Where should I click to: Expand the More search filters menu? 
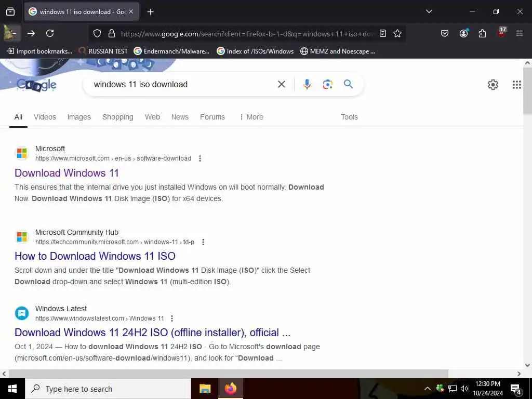pos(251,117)
